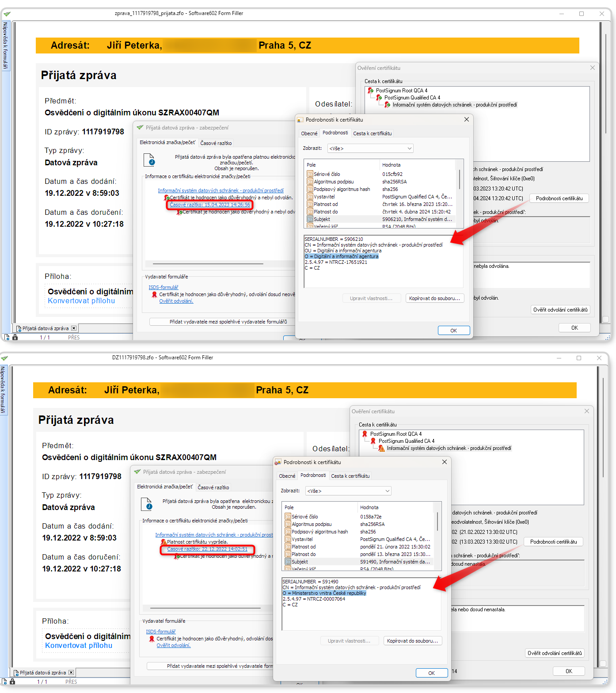
Task: Click Podrobnosti certifikátu button in zprava_1117919798 window
Action: [x=559, y=198]
